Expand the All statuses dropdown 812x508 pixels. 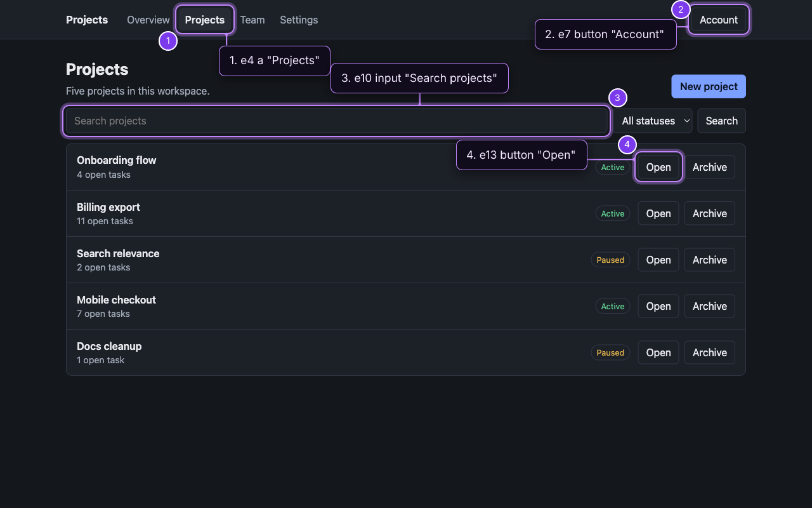653,121
